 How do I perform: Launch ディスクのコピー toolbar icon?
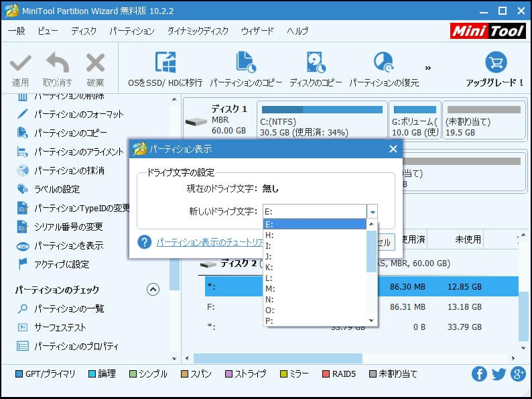316,62
